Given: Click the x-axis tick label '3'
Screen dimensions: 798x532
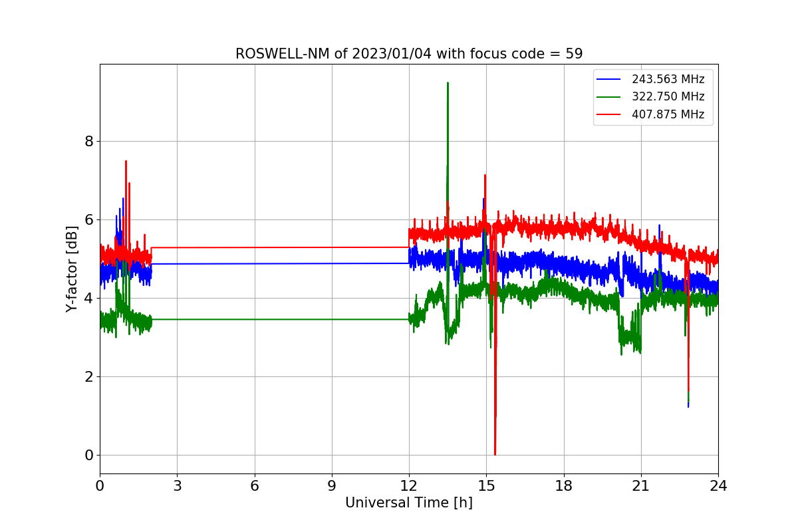Looking at the screenshot, I should (177, 486).
